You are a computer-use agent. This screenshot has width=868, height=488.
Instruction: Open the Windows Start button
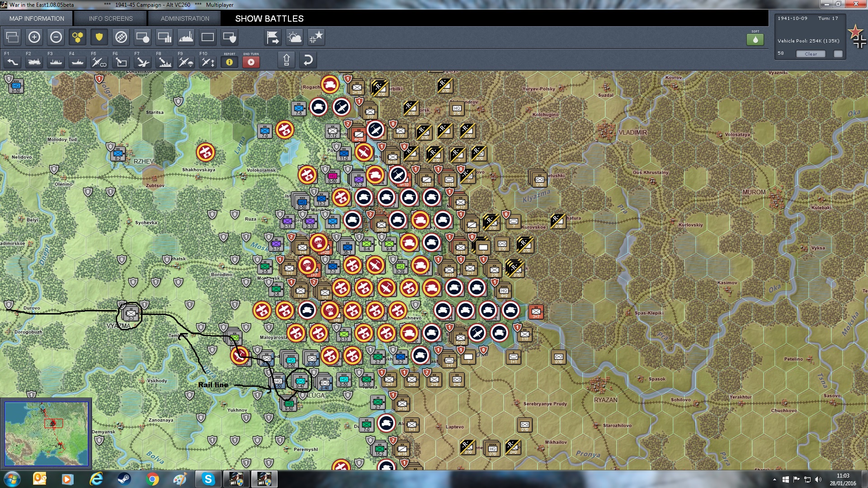[12, 479]
